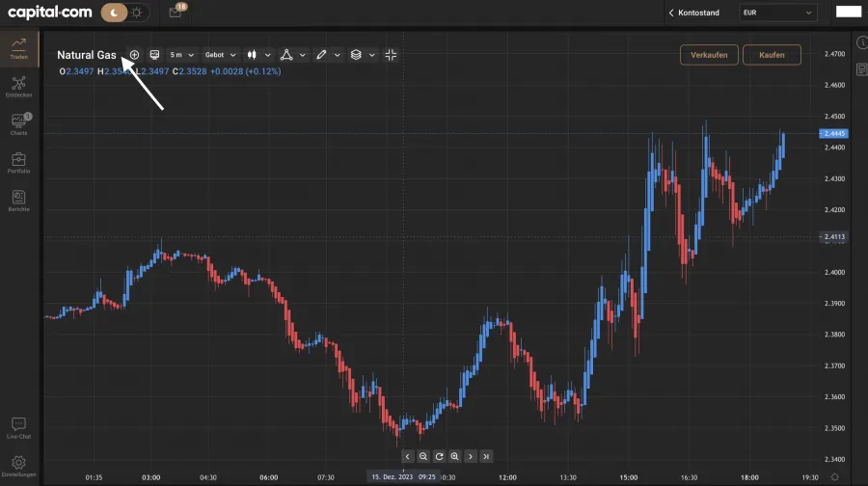Screen dimensions: 868x486
Task: Click the close value C2.3528
Action: point(189,71)
